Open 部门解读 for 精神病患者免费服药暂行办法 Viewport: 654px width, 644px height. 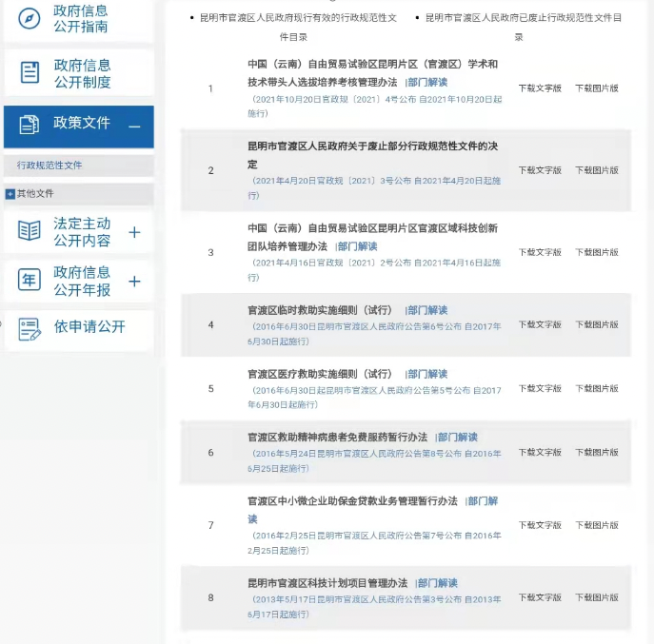pyautogui.click(x=458, y=438)
